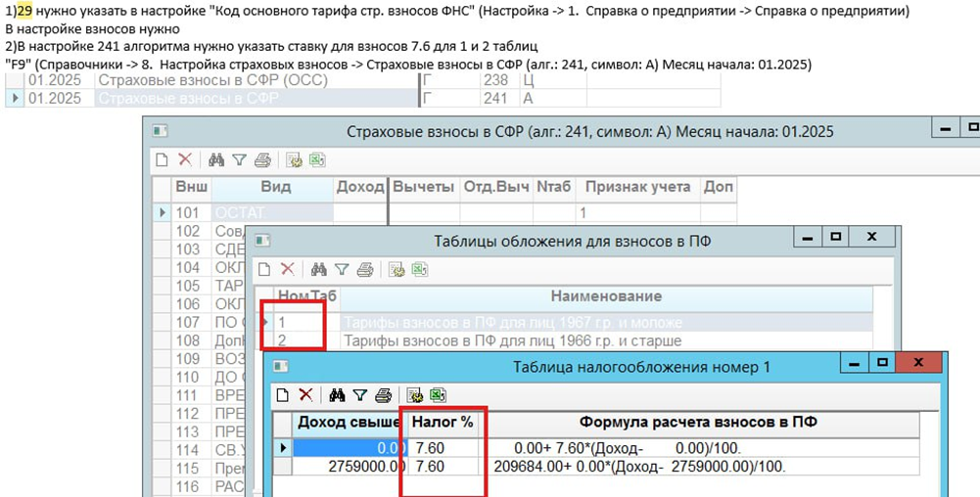980x497 pixels.
Task: Delete record via red X in Таблицы обложения window
Action: pyautogui.click(x=288, y=269)
